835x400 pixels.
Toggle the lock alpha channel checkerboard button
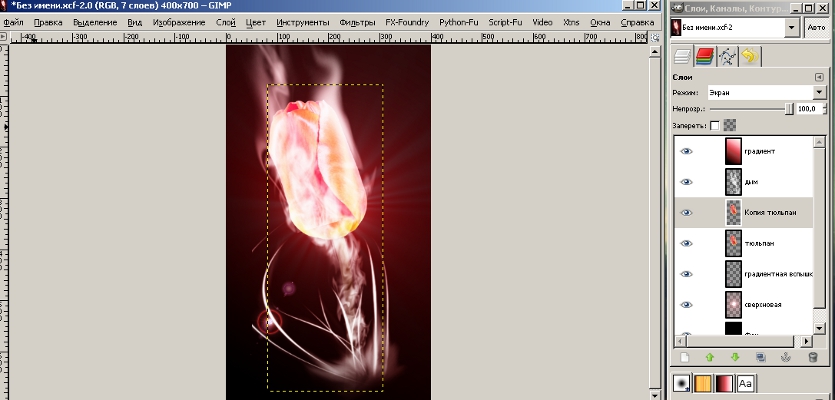click(x=730, y=126)
